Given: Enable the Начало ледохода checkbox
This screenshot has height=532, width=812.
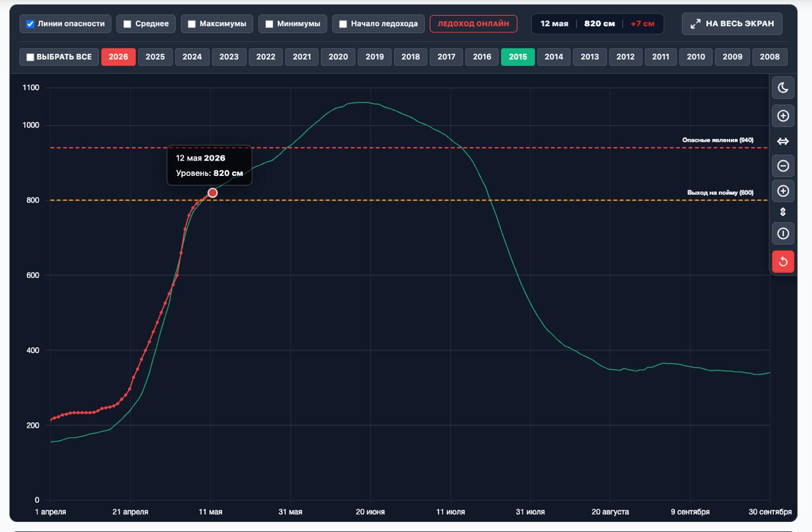Looking at the screenshot, I should (343, 24).
